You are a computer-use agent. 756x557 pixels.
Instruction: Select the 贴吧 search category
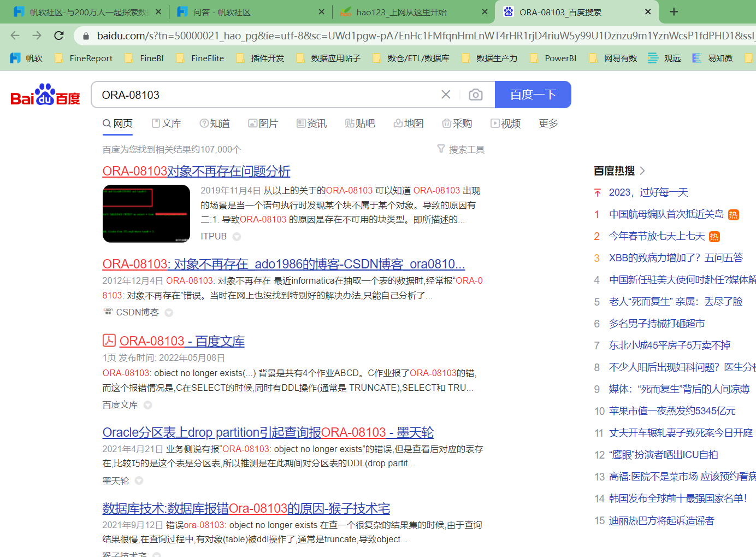tap(360, 124)
